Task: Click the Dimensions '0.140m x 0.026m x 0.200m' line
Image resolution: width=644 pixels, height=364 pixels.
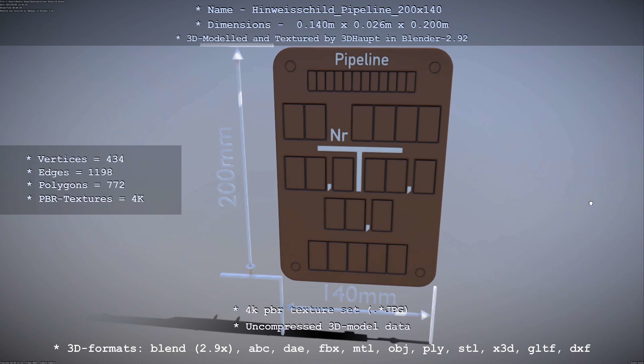Action: (x=322, y=25)
